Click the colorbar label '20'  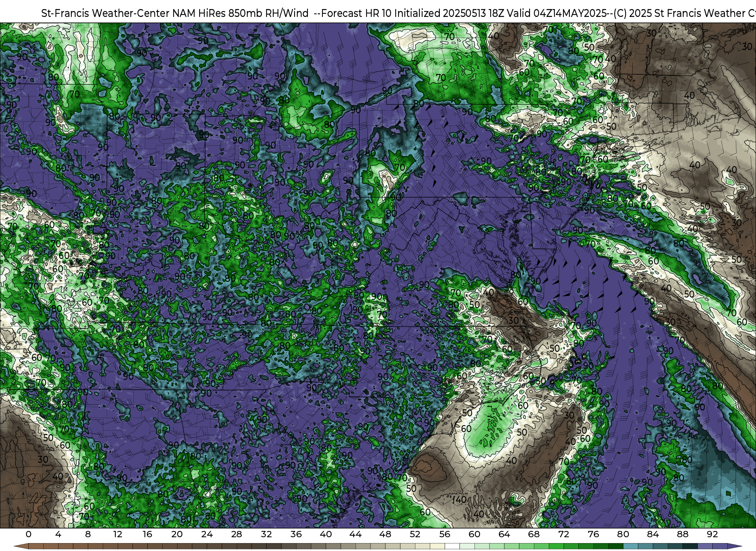(x=177, y=534)
